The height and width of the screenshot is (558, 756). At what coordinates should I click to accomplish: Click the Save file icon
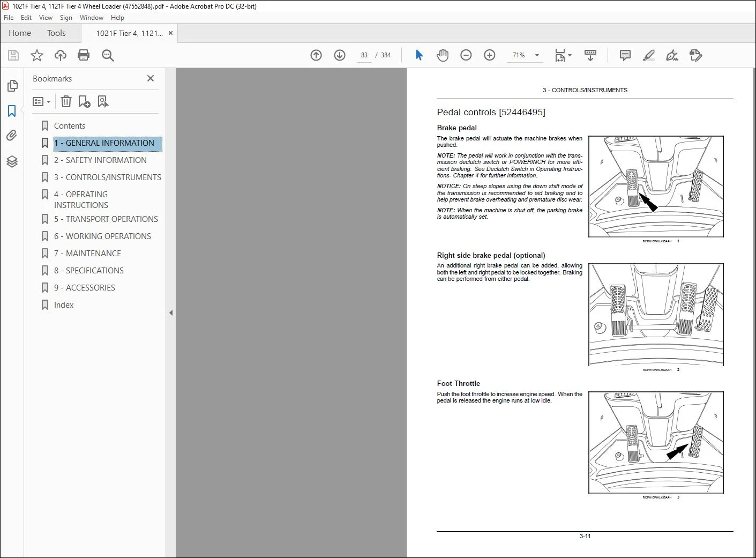pyautogui.click(x=13, y=55)
